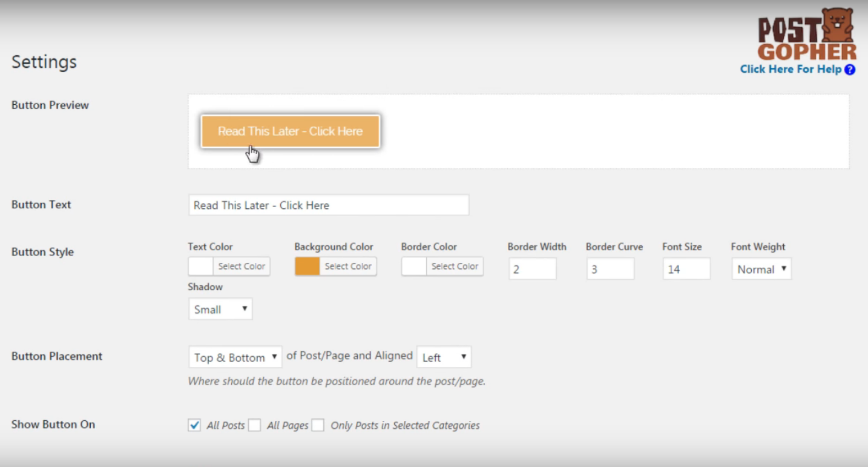
Task: Open the Click Here For Help link
Action: tap(791, 70)
